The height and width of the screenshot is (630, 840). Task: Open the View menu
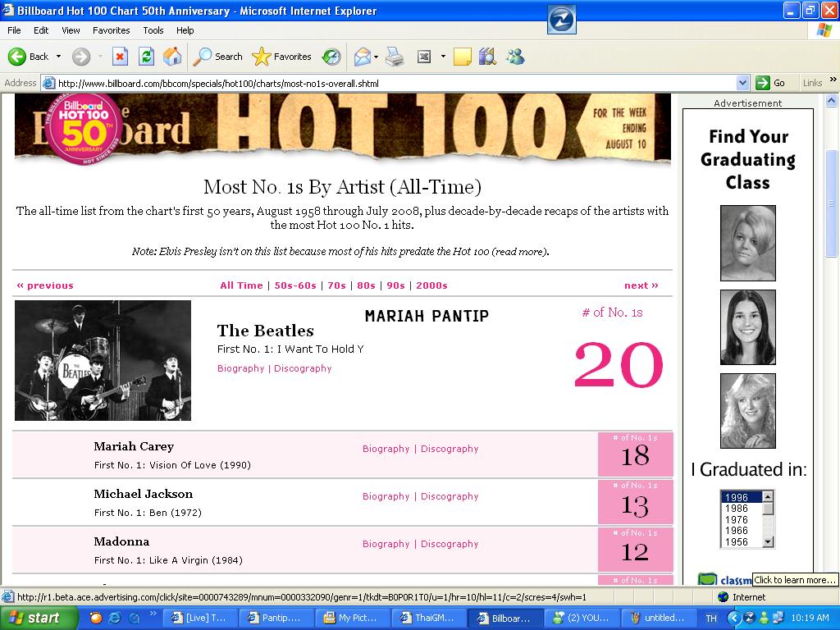point(71,30)
